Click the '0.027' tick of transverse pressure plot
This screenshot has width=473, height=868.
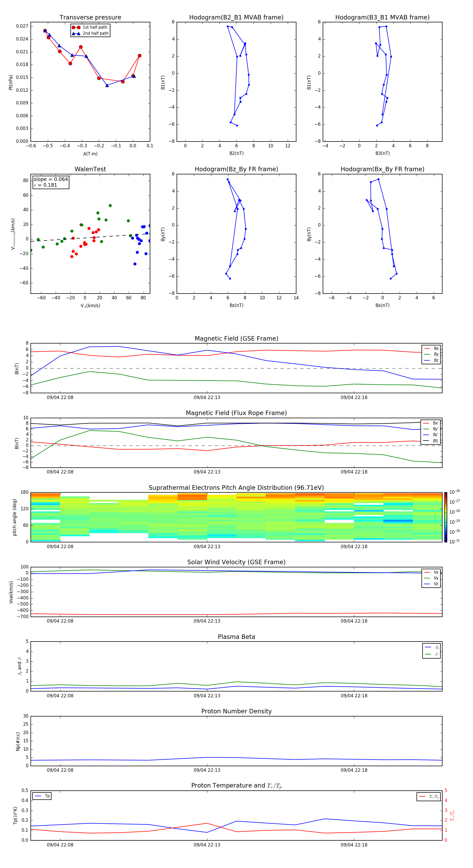(x=22, y=26)
